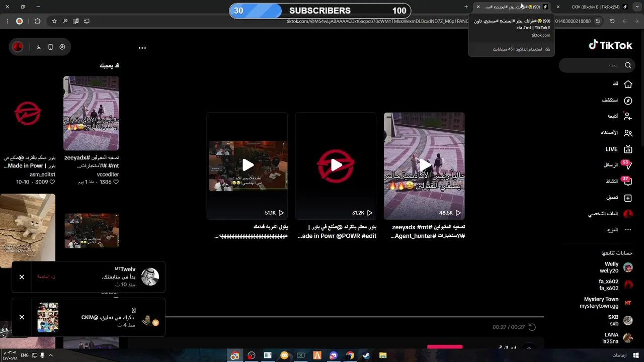The width and height of the screenshot is (644, 362).
Task: Open the vcceditor username link
Action: (x=108, y=174)
